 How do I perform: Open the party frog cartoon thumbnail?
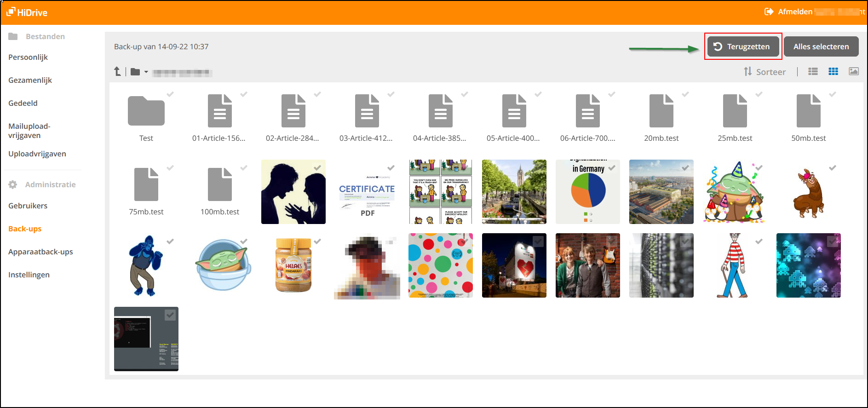(x=735, y=192)
